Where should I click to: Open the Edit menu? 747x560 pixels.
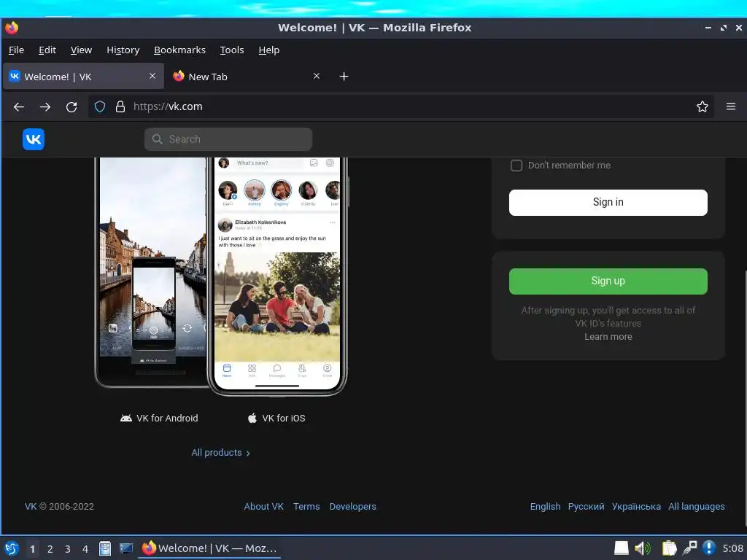tap(47, 50)
